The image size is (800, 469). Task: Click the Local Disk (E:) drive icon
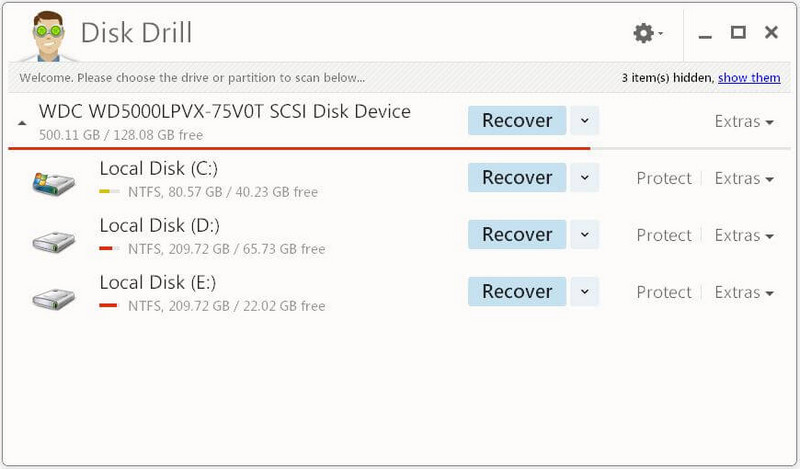pyautogui.click(x=53, y=297)
